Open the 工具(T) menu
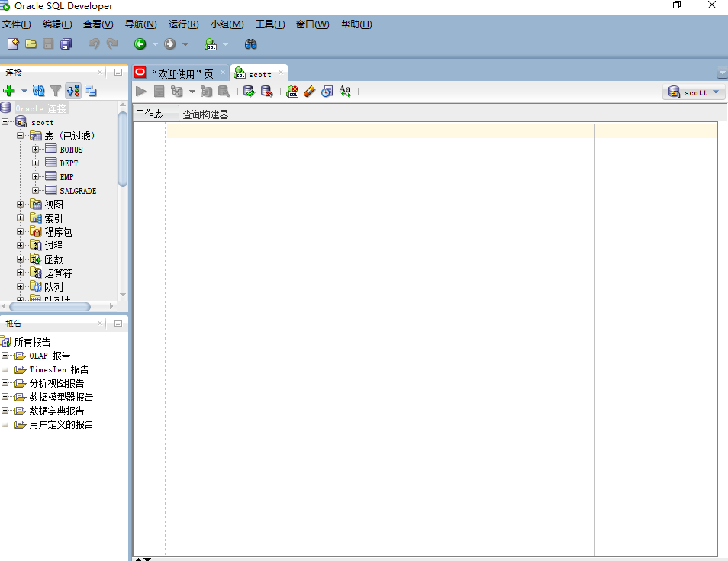This screenshot has height=561, width=728. pyautogui.click(x=270, y=24)
